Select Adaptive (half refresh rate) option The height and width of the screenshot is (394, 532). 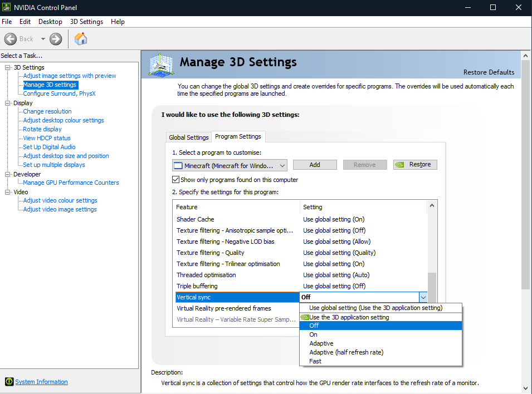click(380, 352)
